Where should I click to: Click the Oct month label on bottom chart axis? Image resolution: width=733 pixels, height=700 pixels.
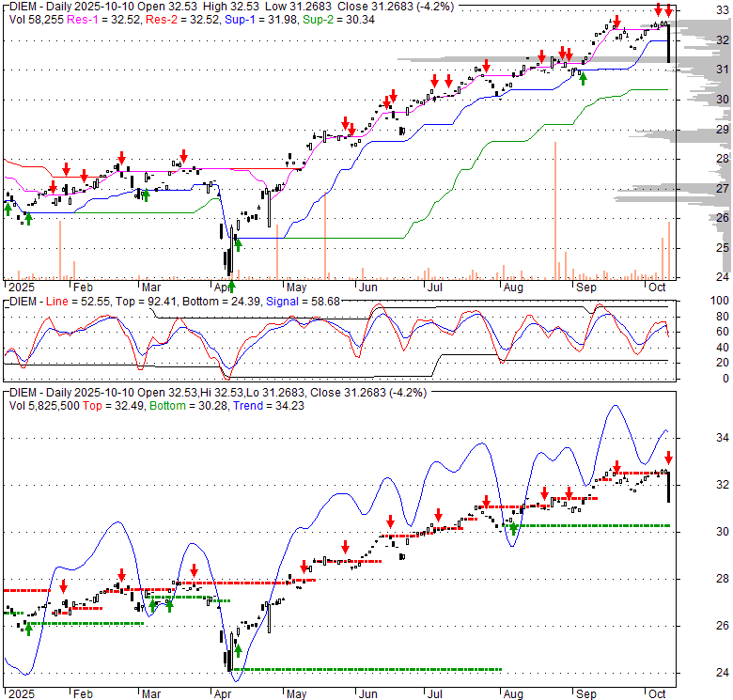655,694
